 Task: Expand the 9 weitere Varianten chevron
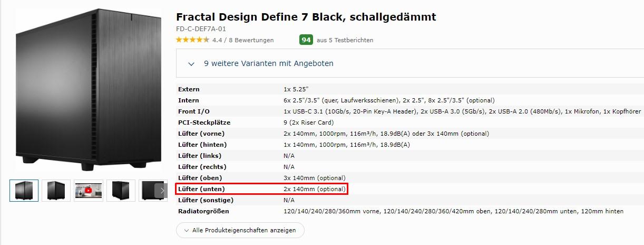(x=191, y=63)
